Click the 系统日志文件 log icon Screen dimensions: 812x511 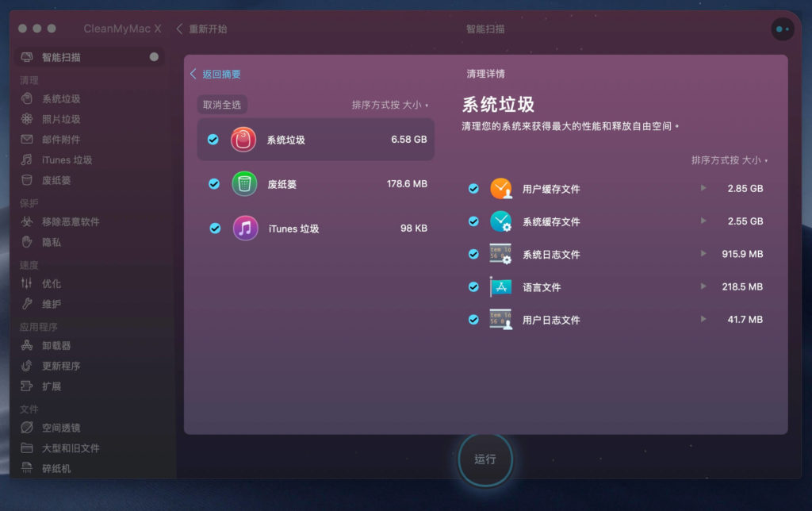point(501,254)
